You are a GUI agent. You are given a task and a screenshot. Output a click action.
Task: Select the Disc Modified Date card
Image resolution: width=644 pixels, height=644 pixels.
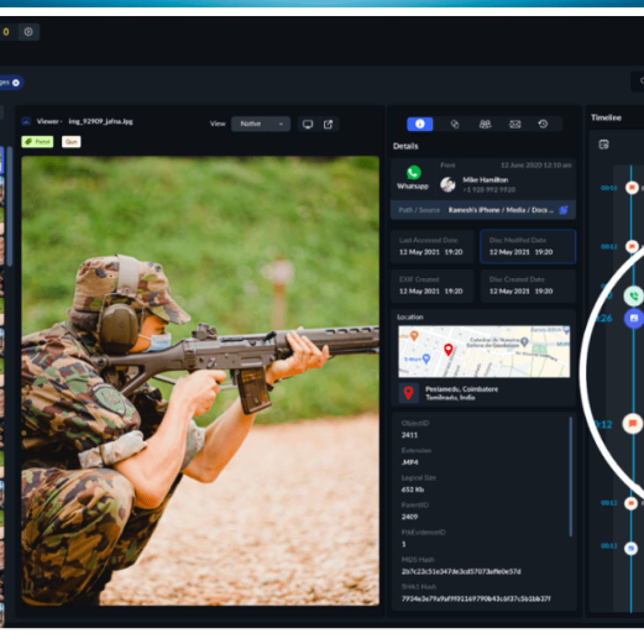pyautogui.click(x=528, y=247)
